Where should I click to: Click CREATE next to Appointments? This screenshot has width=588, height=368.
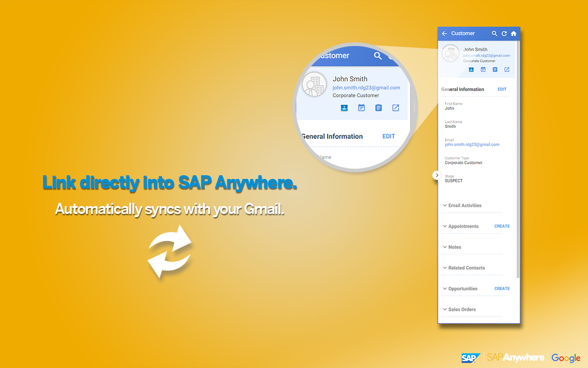pyautogui.click(x=502, y=226)
